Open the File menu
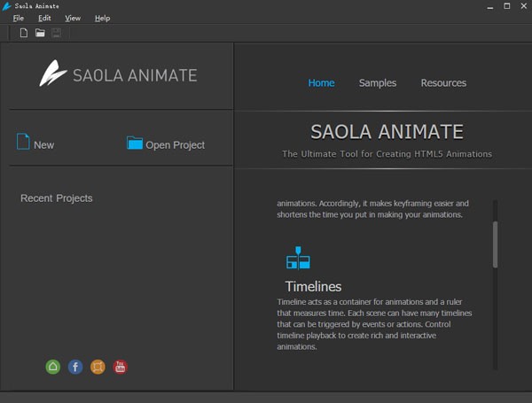Viewport: 532px width, 403px height. pyautogui.click(x=18, y=18)
